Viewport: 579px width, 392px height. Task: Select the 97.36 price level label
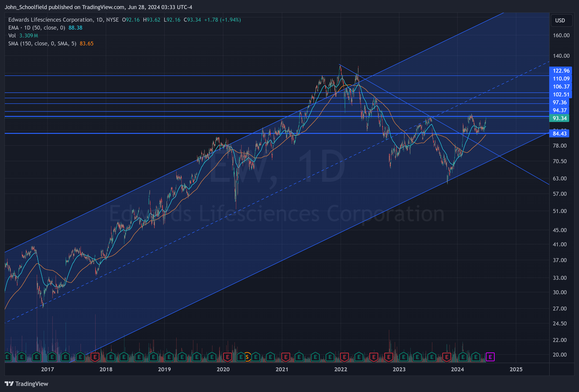click(559, 102)
